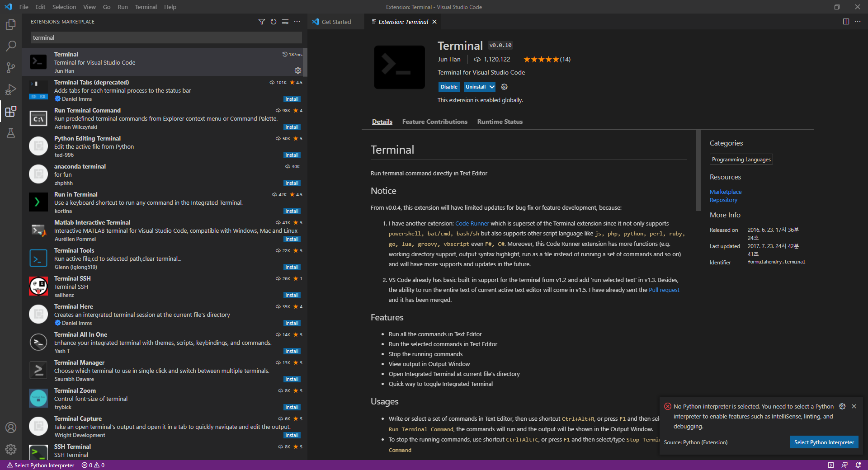Click the Uninstall button

[x=476, y=87]
